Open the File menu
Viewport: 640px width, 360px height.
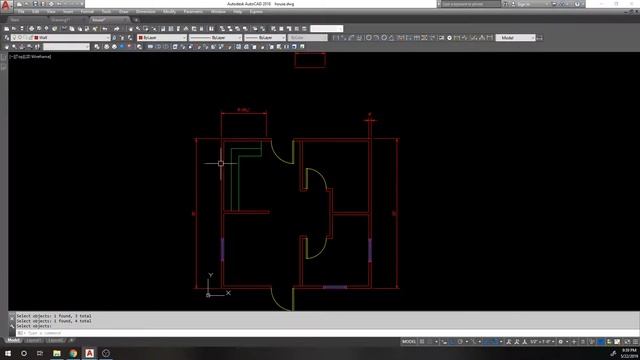[21, 12]
